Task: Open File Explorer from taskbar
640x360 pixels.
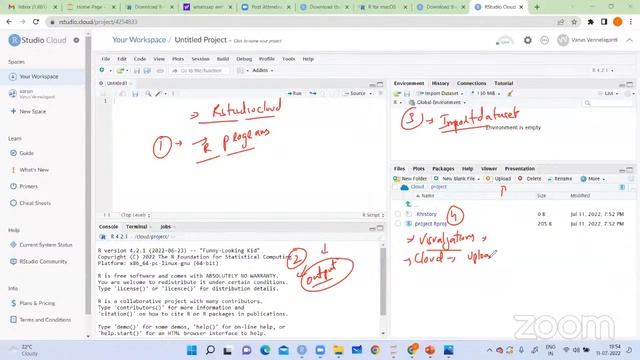Action: (x=338, y=350)
